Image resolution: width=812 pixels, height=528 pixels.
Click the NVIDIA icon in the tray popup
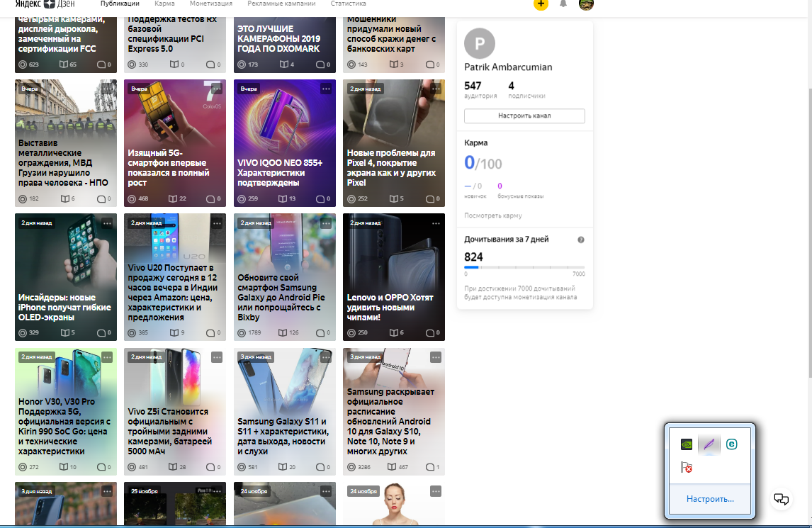[686, 444]
